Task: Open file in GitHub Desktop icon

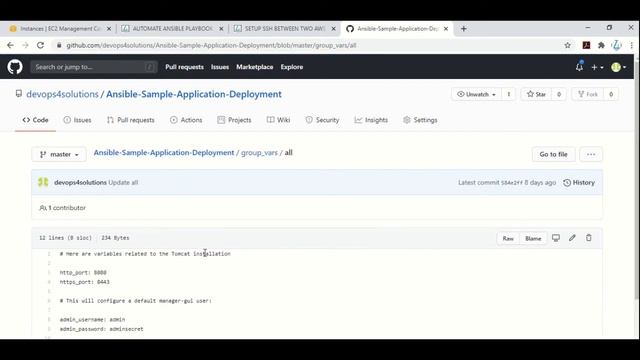Action: pyautogui.click(x=556, y=238)
